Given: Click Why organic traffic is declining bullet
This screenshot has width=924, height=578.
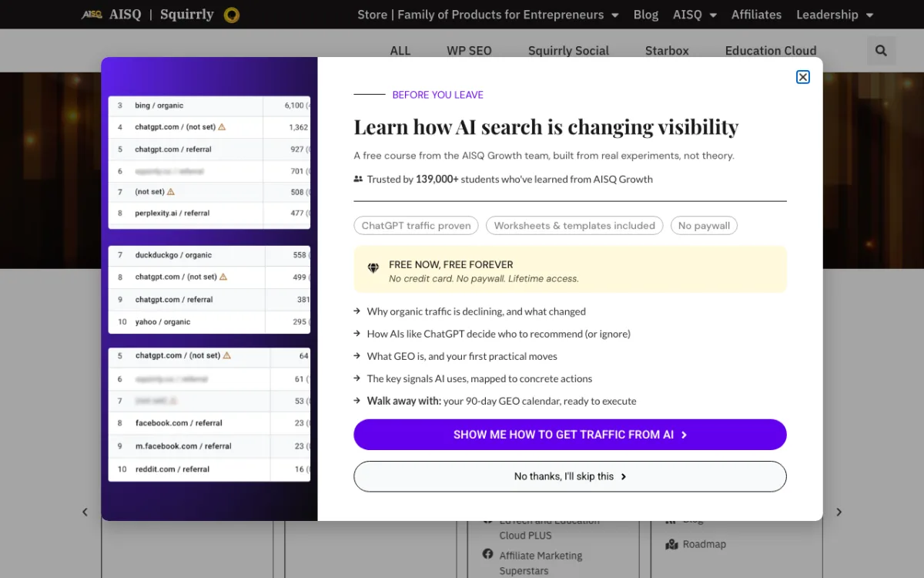Looking at the screenshot, I should [x=476, y=311].
